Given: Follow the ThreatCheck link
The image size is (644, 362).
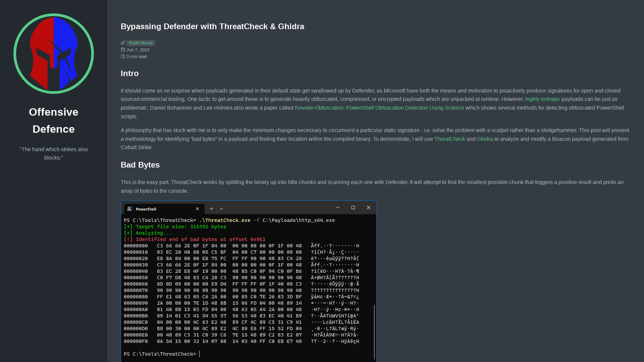Looking at the screenshot, I should (449, 139).
